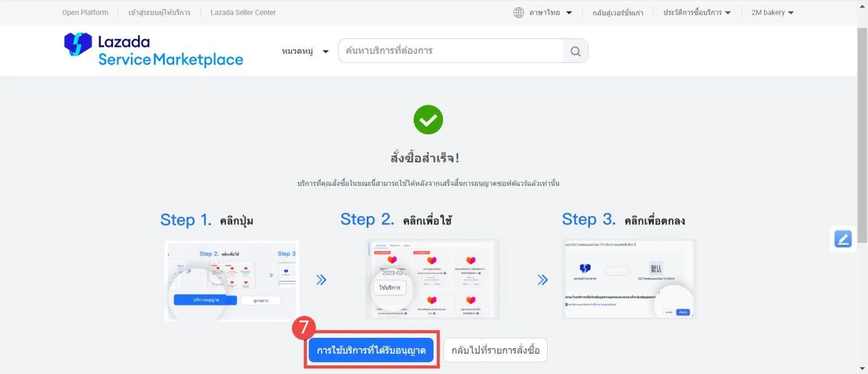Click กลับสู่เวอร์ชั่นเก่า old version link
Image resolution: width=868 pixels, height=374 pixels.
pos(618,12)
